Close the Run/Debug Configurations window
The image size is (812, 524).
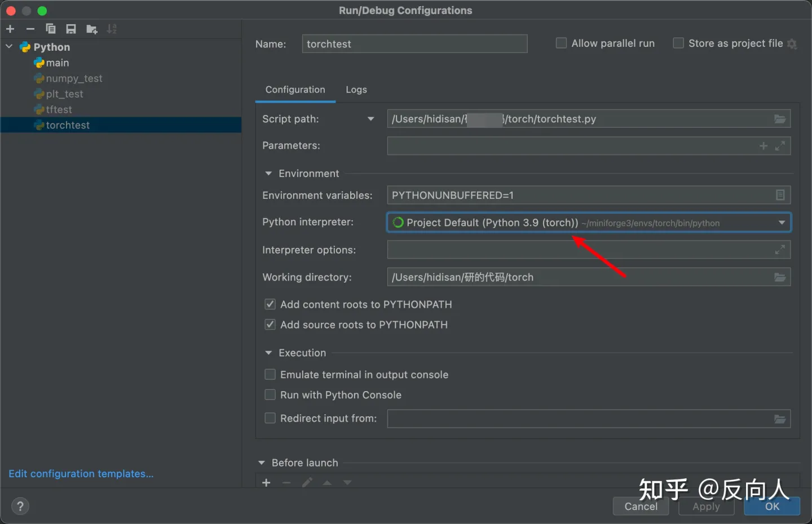(x=11, y=11)
